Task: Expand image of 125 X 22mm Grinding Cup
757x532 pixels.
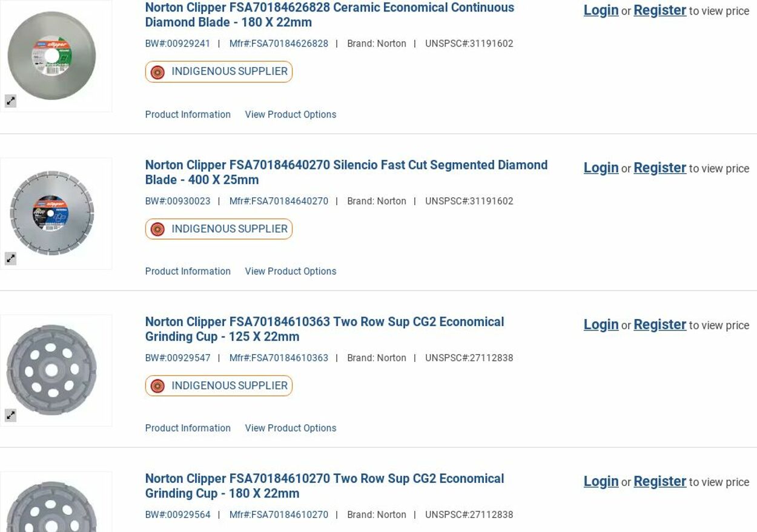Action: (x=11, y=415)
